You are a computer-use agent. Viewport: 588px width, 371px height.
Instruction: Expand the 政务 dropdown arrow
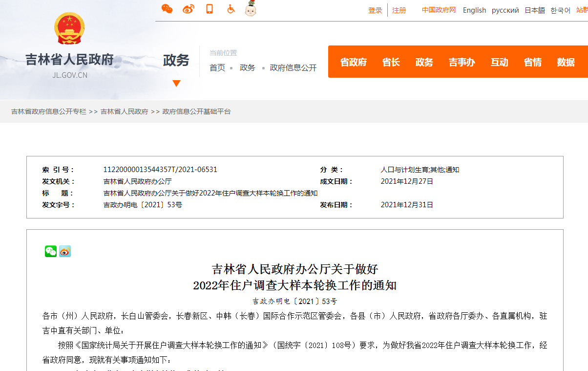(176, 83)
